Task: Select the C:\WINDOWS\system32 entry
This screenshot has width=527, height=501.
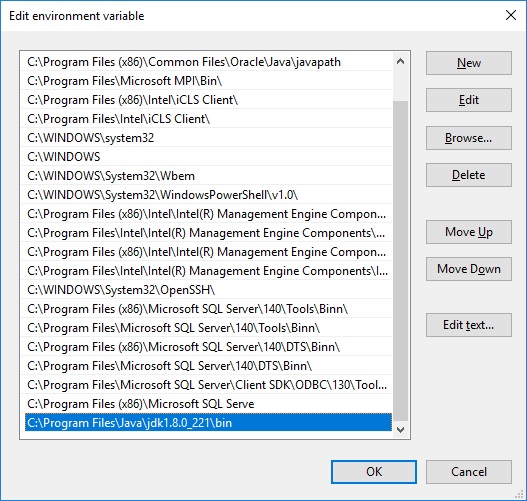Action: pos(207,138)
